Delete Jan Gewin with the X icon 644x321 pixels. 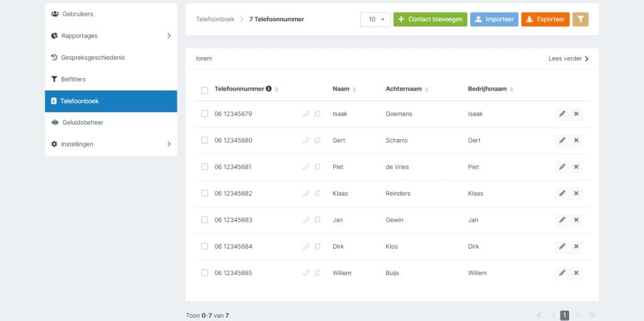tap(576, 220)
